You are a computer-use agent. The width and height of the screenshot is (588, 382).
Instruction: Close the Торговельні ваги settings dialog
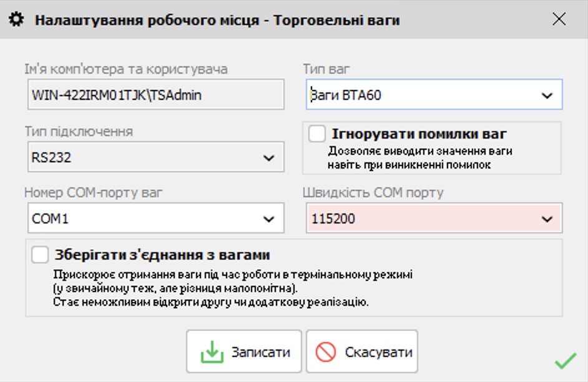[559, 19]
